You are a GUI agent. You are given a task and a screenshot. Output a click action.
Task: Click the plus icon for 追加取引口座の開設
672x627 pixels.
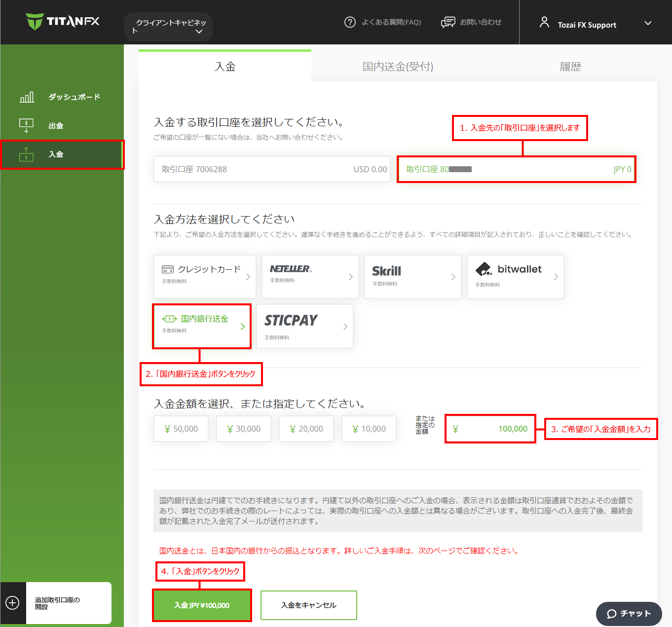(12, 603)
